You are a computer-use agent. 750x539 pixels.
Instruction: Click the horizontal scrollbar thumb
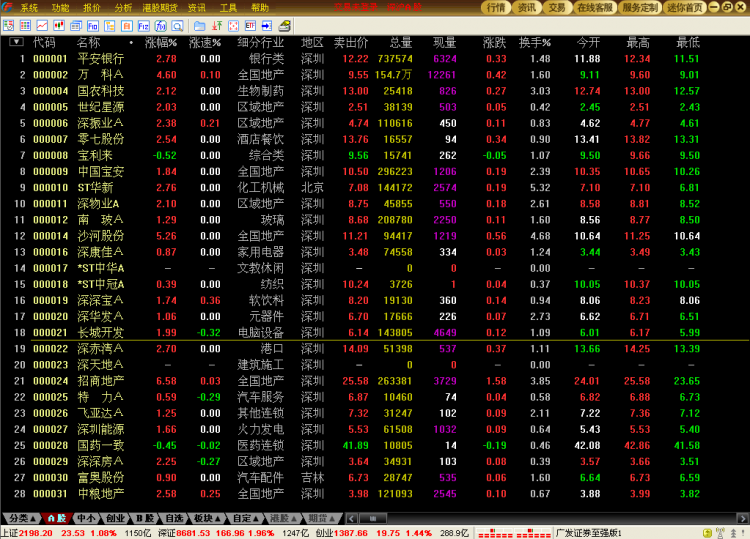(x=373, y=518)
